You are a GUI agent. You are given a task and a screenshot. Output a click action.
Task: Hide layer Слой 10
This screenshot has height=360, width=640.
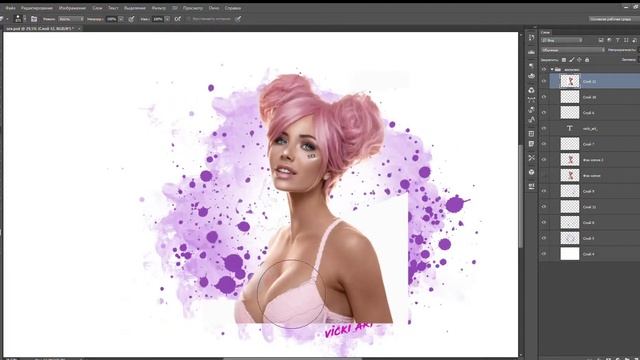click(544, 97)
